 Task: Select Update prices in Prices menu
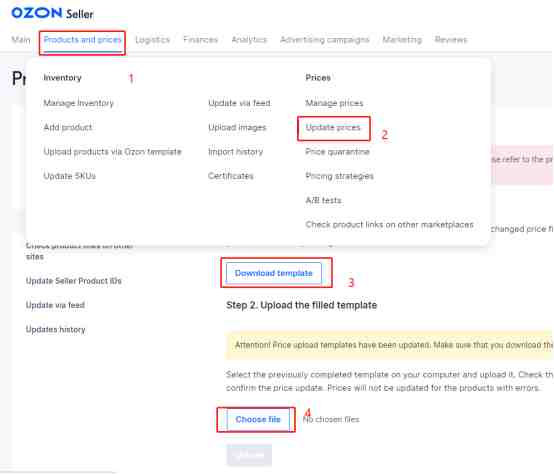(x=333, y=128)
